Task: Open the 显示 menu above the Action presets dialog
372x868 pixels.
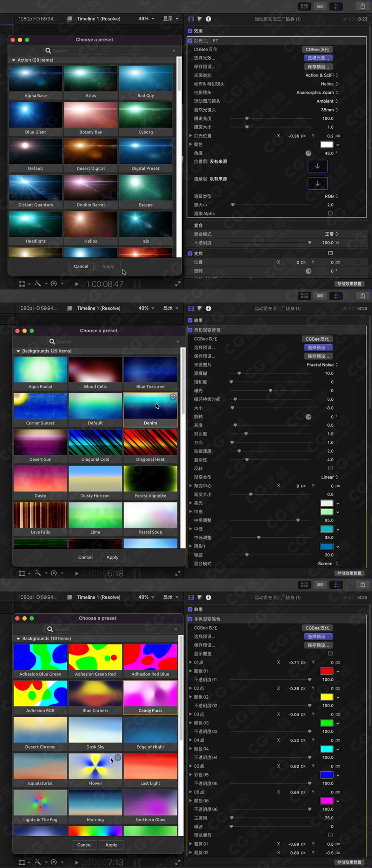Action: (x=171, y=19)
